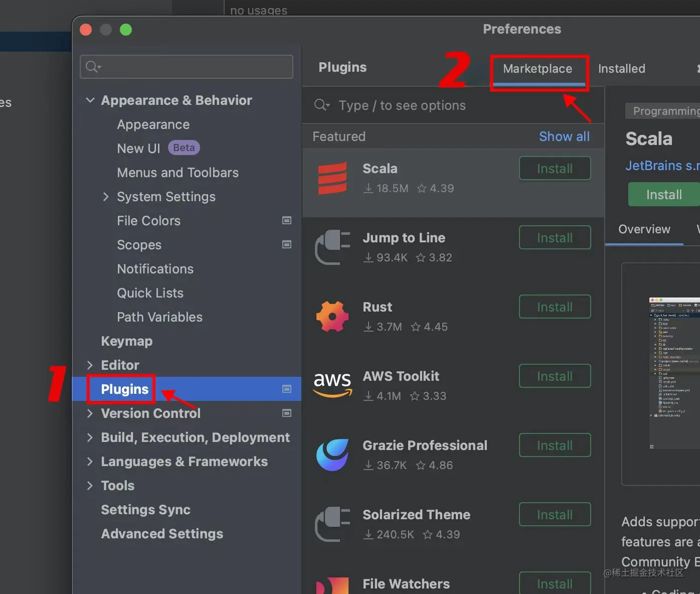The width and height of the screenshot is (700, 594).
Task: Click the magnifier icon in settings search
Action: 93,66
